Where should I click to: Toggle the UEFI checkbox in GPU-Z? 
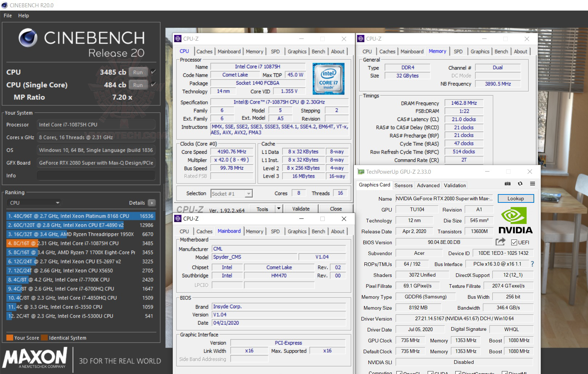point(514,242)
